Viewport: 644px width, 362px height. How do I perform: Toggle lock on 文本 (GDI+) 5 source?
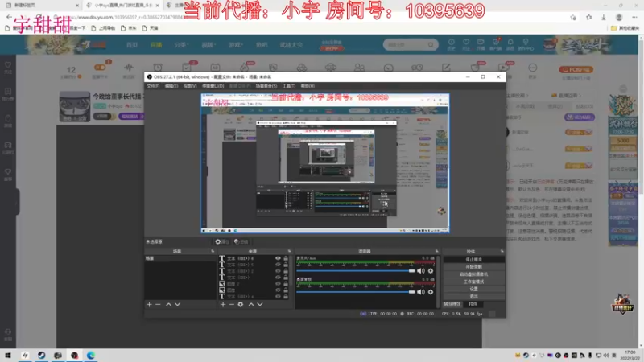286,265
